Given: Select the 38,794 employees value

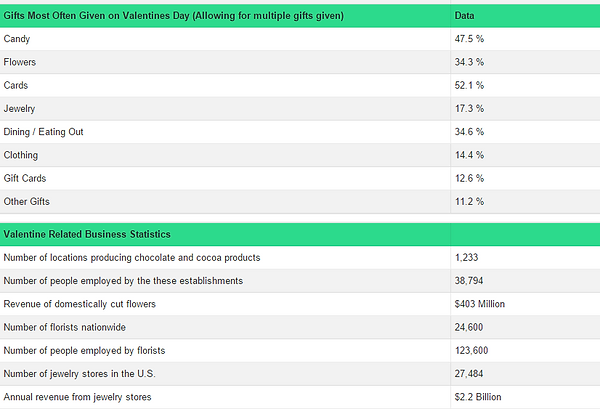Looking at the screenshot, I should tap(469, 281).
